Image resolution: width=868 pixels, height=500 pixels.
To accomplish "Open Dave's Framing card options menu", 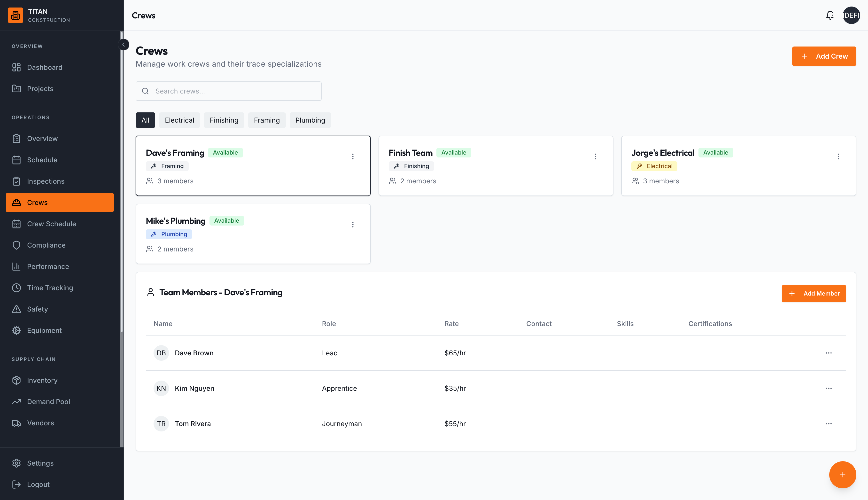I will (x=352, y=156).
